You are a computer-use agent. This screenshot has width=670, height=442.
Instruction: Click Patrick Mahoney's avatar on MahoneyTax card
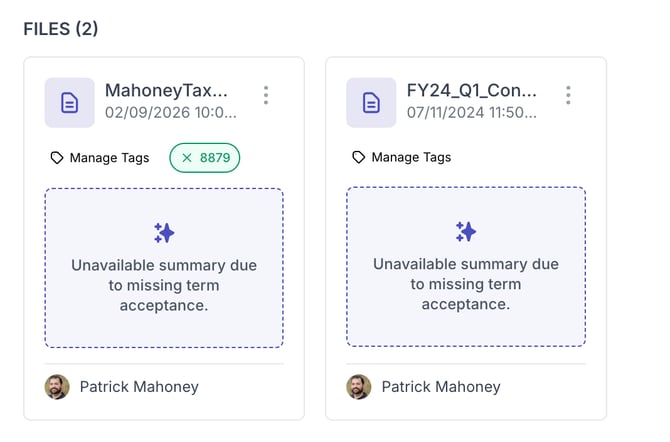[57, 387]
